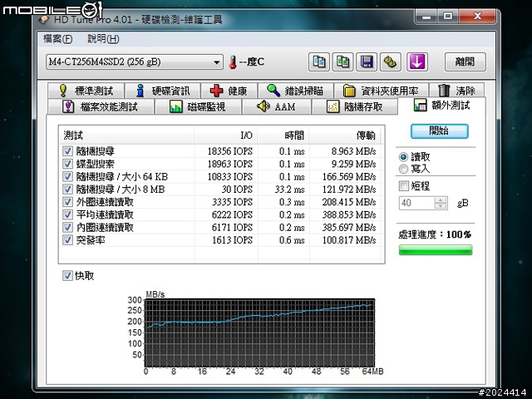Open the 說明(H) help menu

103,39
